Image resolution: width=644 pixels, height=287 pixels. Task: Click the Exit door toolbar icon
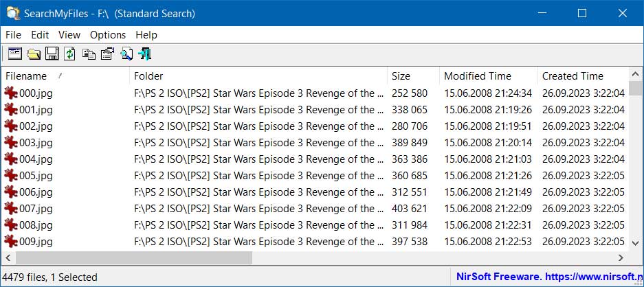coord(144,54)
